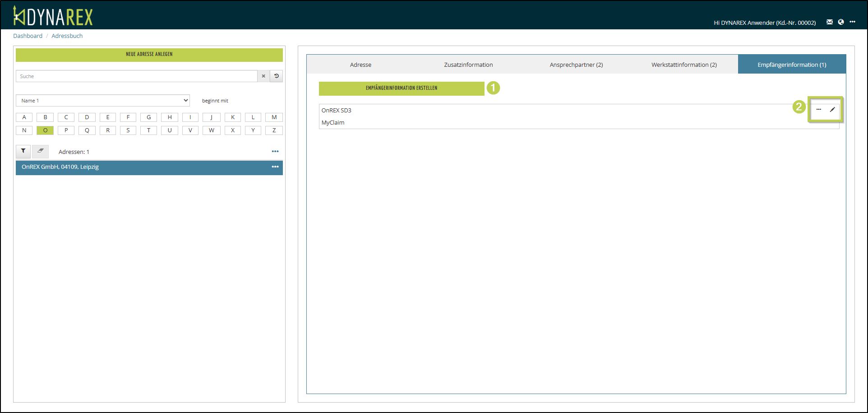
Task: Switch to the Ansprechpartner (2) tab
Action: 576,65
